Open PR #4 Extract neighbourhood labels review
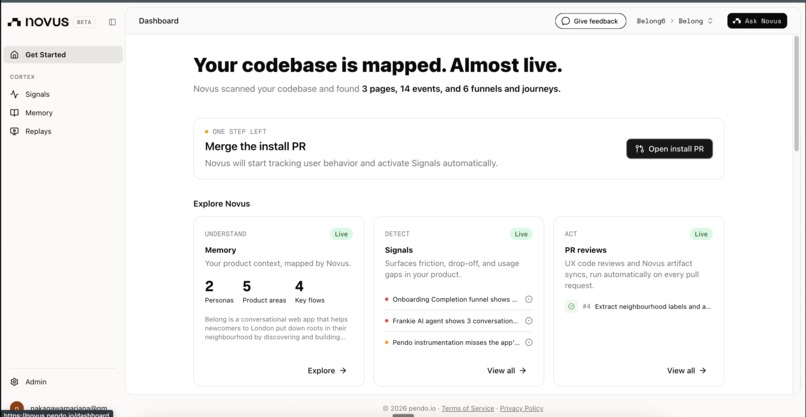 [x=638, y=306]
